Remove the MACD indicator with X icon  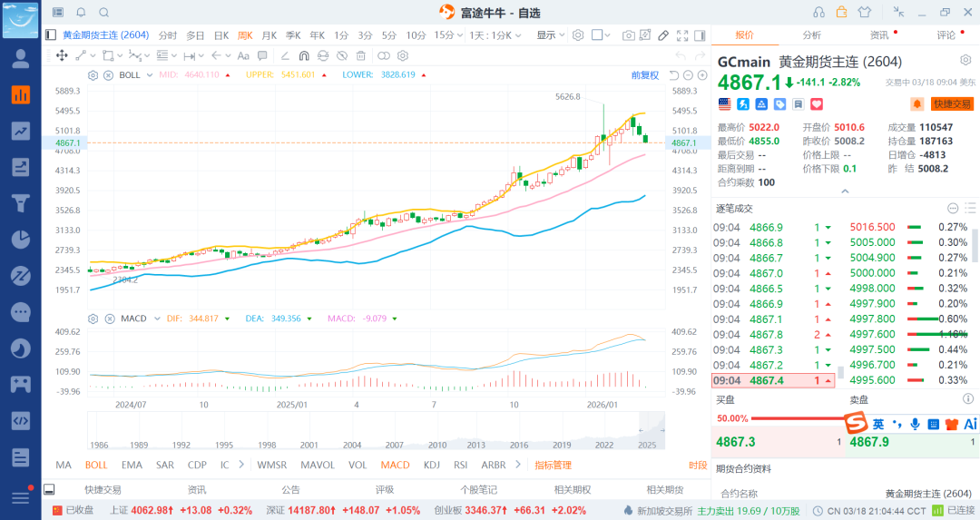pos(109,319)
